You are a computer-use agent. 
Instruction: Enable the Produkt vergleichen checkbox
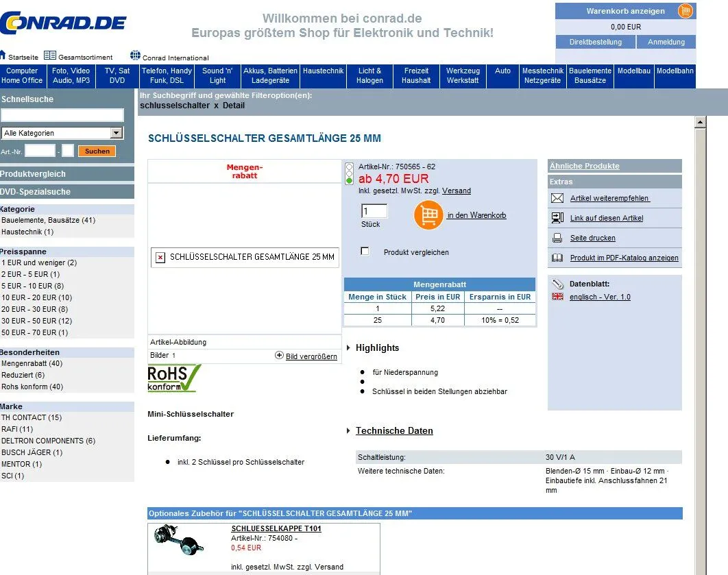coord(365,252)
